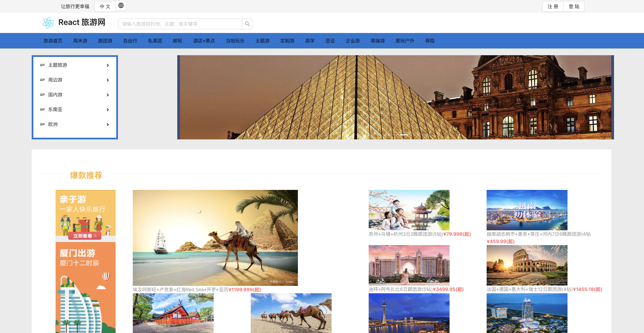Viewport: 644px width, 333px height.
Task: Click GIF icon beside 东南亚
Action: (x=42, y=109)
